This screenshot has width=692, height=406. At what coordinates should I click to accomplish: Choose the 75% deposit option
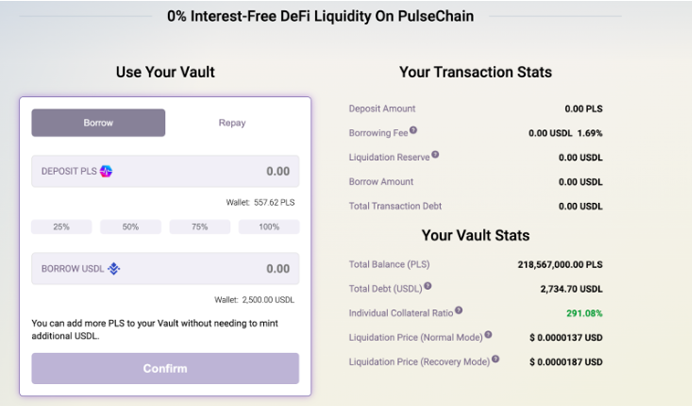click(x=200, y=227)
